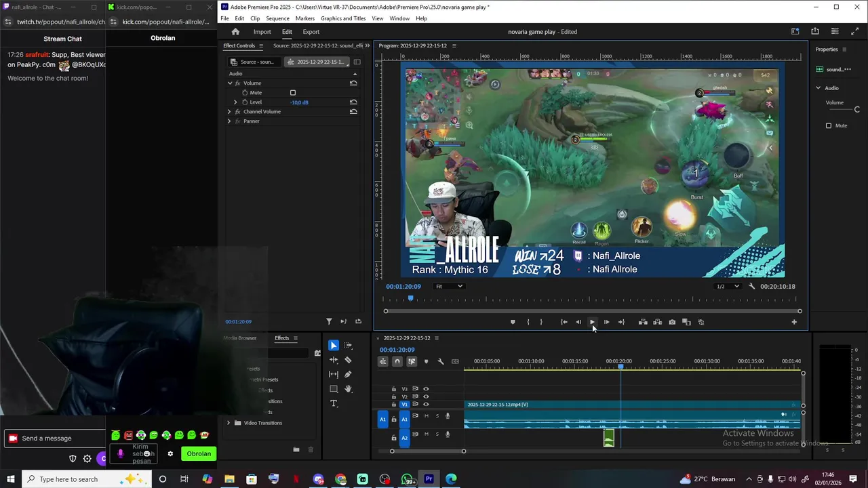Select the Track Select Forward tool

349,346
